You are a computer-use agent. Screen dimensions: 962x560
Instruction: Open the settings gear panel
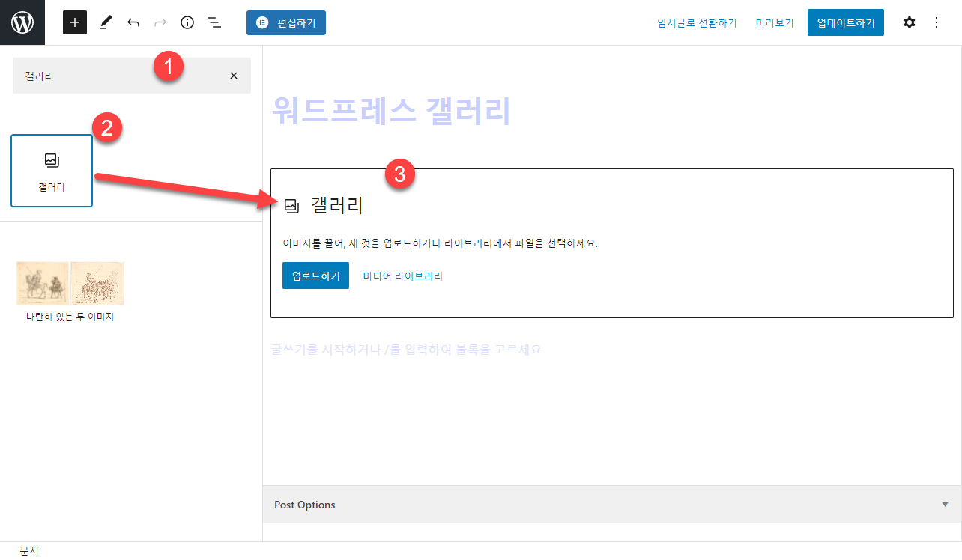pyautogui.click(x=909, y=22)
